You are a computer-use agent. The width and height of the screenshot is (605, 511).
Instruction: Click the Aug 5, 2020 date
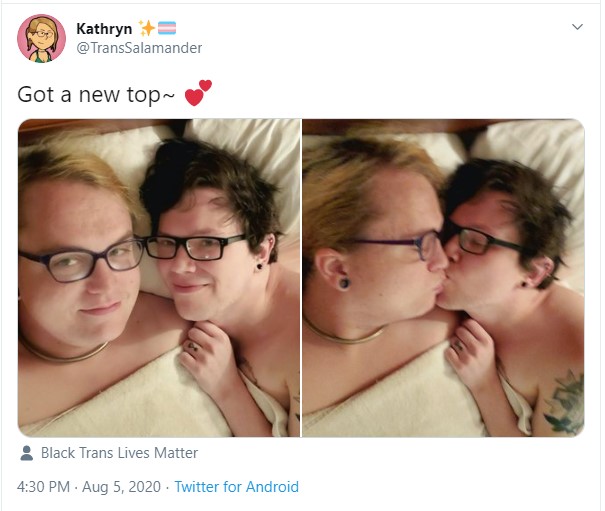click(122, 487)
